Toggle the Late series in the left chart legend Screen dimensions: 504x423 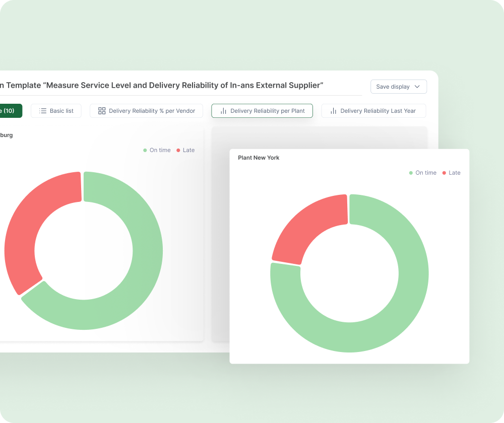(185, 150)
